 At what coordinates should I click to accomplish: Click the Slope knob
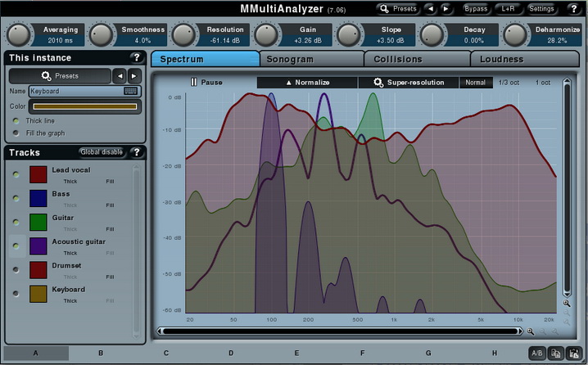point(349,35)
